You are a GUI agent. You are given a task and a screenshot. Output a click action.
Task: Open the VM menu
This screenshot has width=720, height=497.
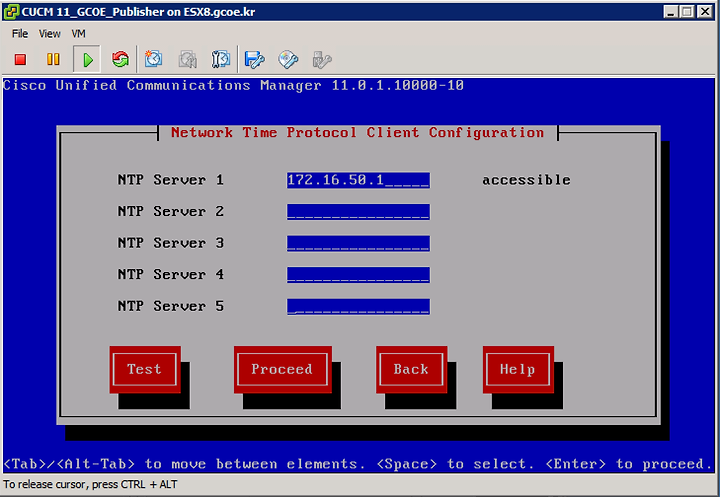pyautogui.click(x=79, y=34)
